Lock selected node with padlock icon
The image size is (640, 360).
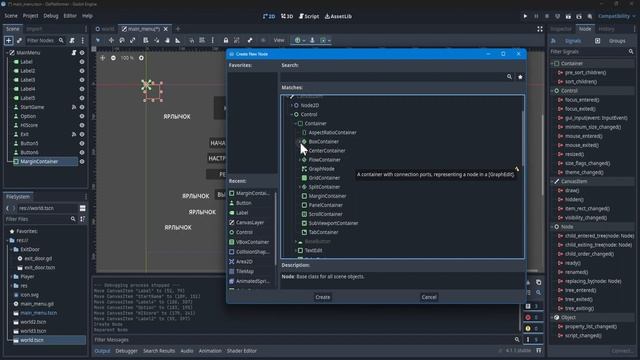click(x=226, y=40)
